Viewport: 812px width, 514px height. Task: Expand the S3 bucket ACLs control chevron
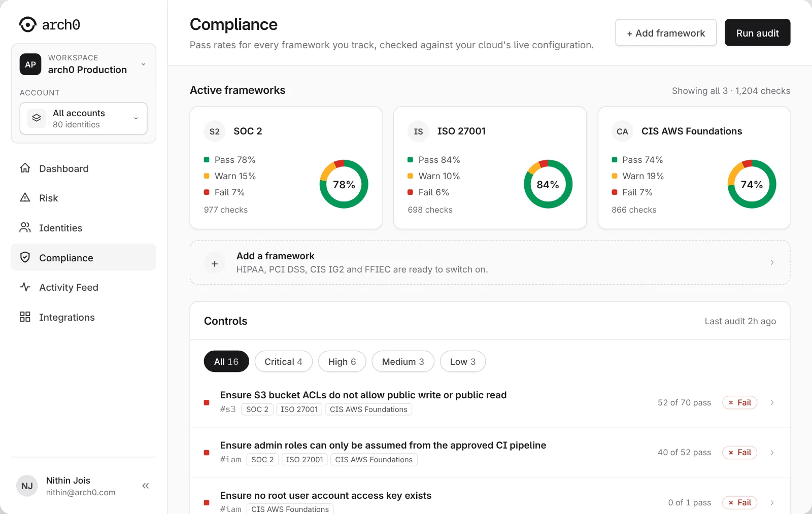click(772, 402)
